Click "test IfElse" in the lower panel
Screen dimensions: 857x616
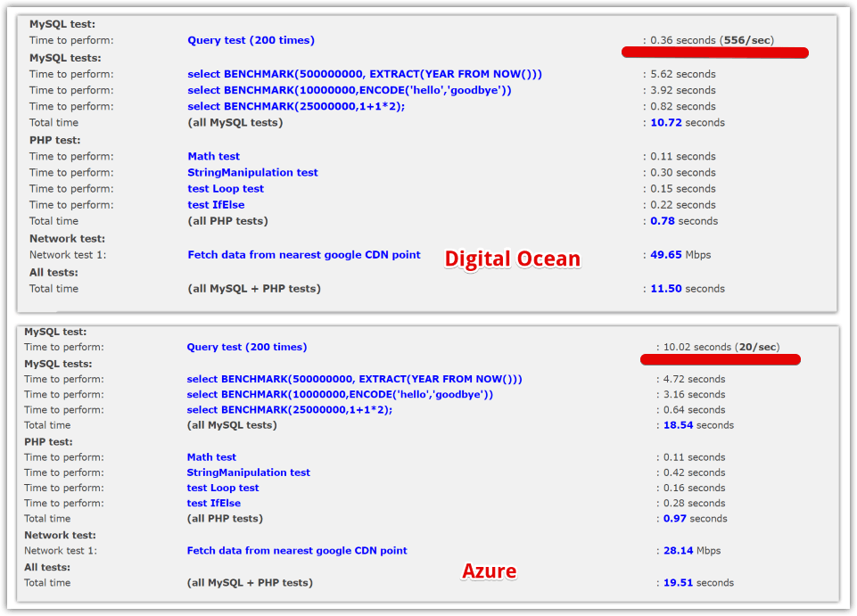[214, 504]
